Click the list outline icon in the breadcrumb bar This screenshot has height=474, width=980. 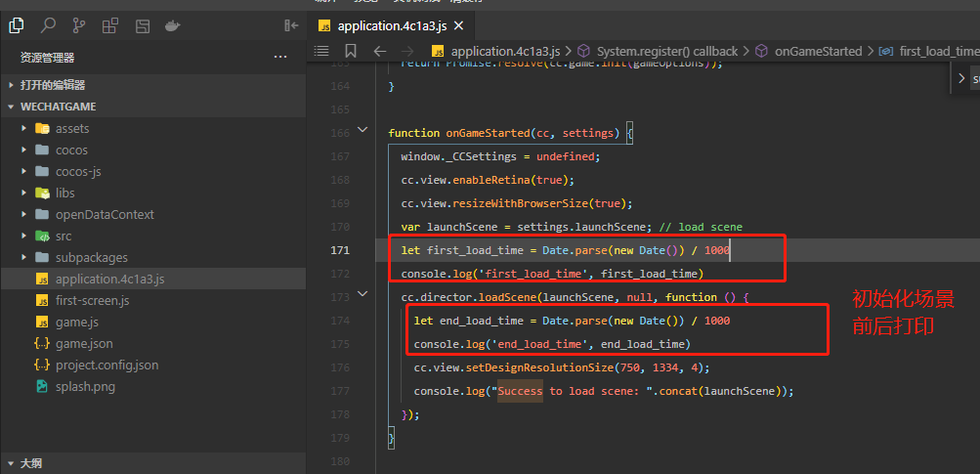(x=321, y=51)
